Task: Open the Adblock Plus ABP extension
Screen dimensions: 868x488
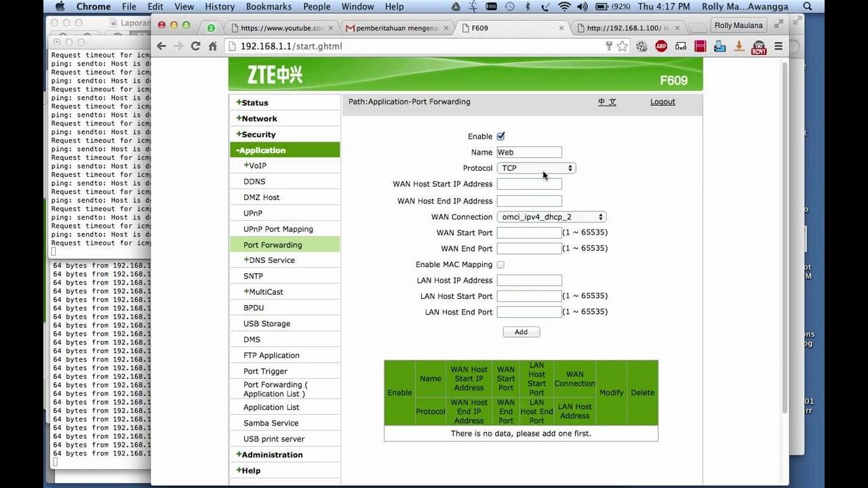Action: tap(661, 46)
